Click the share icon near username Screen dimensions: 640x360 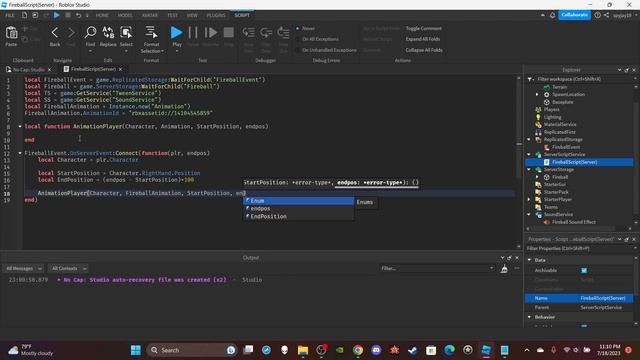click(607, 15)
